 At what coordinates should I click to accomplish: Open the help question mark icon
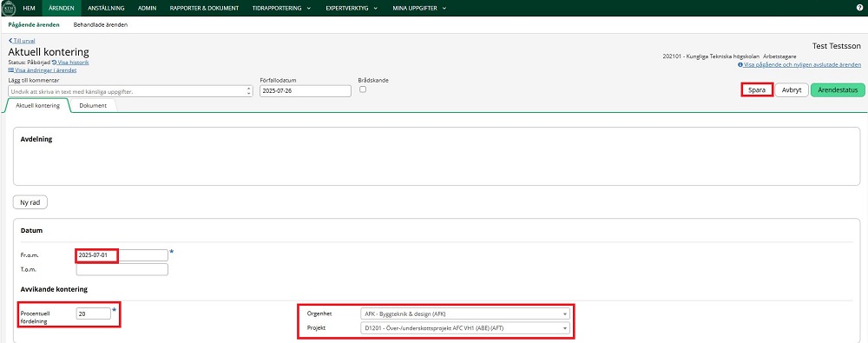click(859, 9)
